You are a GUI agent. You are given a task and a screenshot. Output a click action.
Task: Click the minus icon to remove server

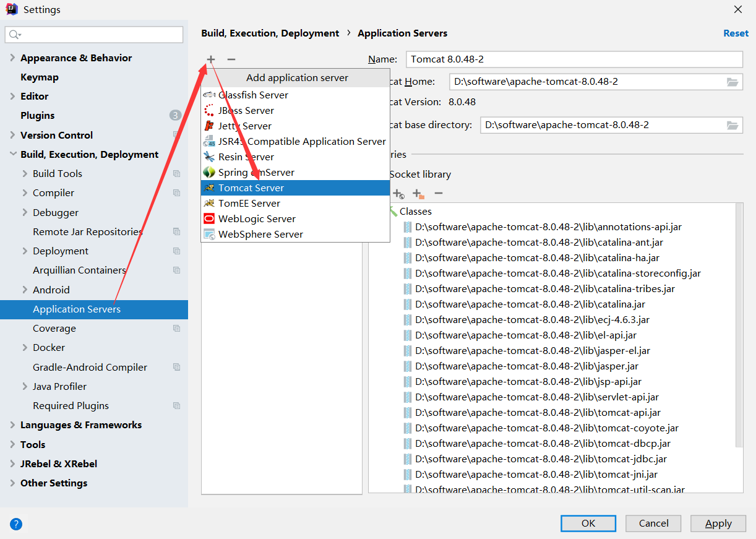point(231,59)
